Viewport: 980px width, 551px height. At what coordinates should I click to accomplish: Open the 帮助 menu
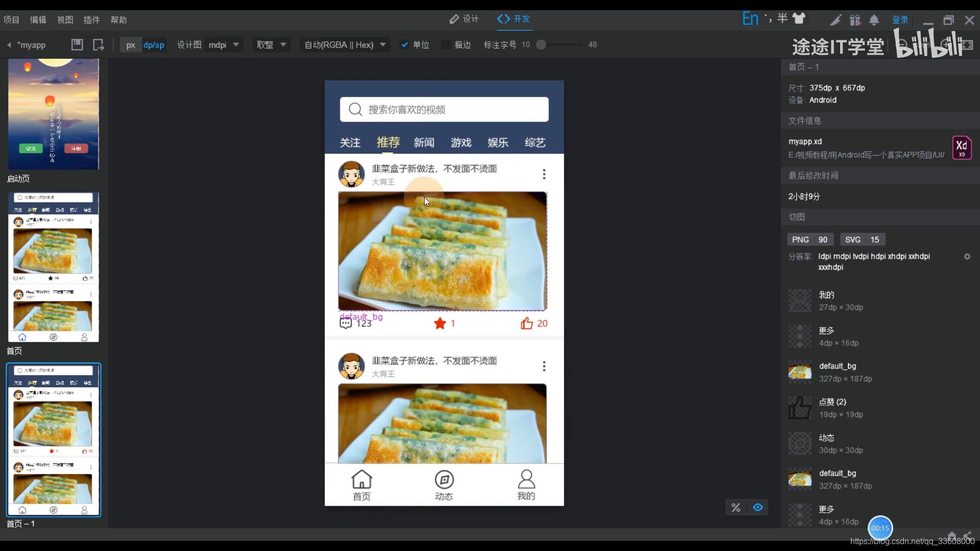[x=118, y=20]
